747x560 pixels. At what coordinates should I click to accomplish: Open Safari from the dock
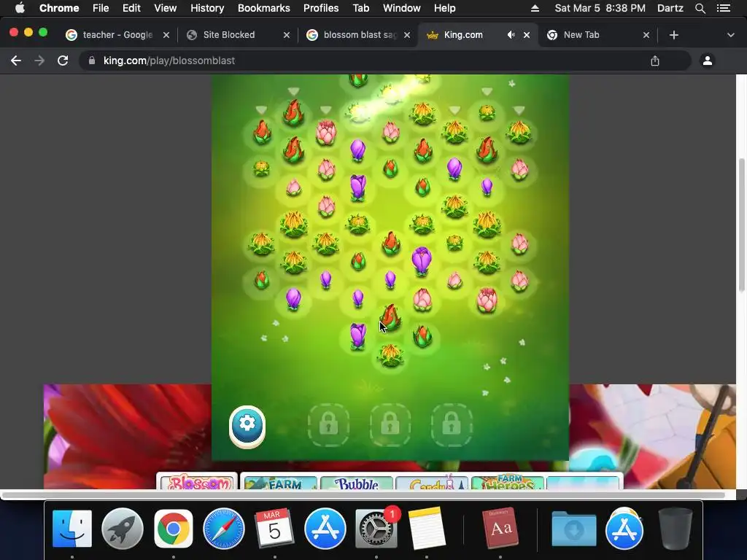point(224,529)
